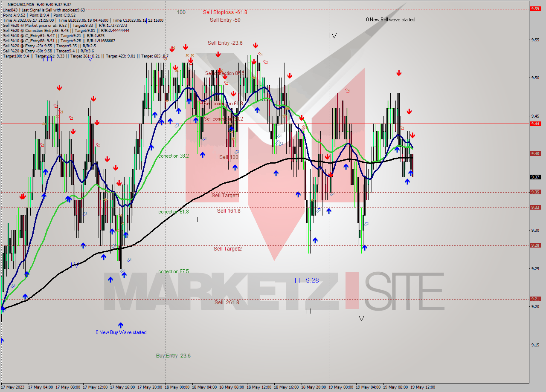Click the 'Sell correction 87.5' label
546x392 pixels.
click(x=224, y=73)
